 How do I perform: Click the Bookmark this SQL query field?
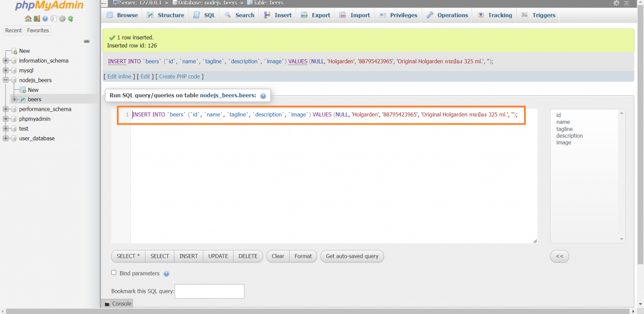coord(209,291)
